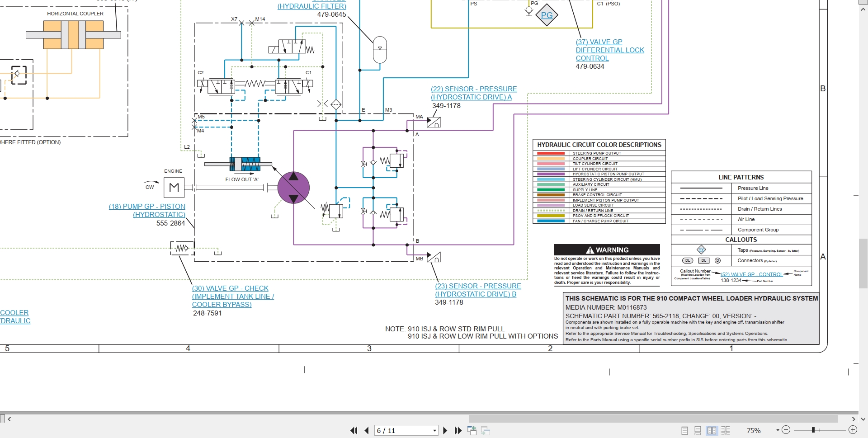Click the 75% zoom value
The width and height of the screenshot is (868, 438).
pyautogui.click(x=754, y=431)
